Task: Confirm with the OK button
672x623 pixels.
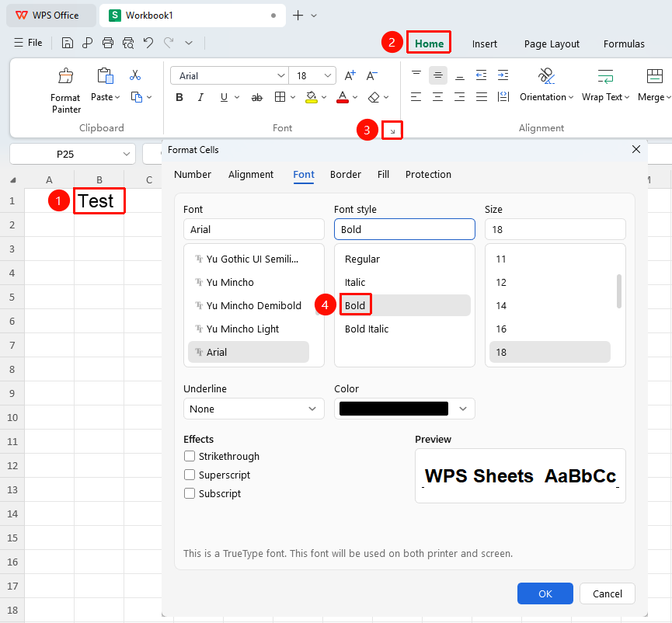Action: 545,593
